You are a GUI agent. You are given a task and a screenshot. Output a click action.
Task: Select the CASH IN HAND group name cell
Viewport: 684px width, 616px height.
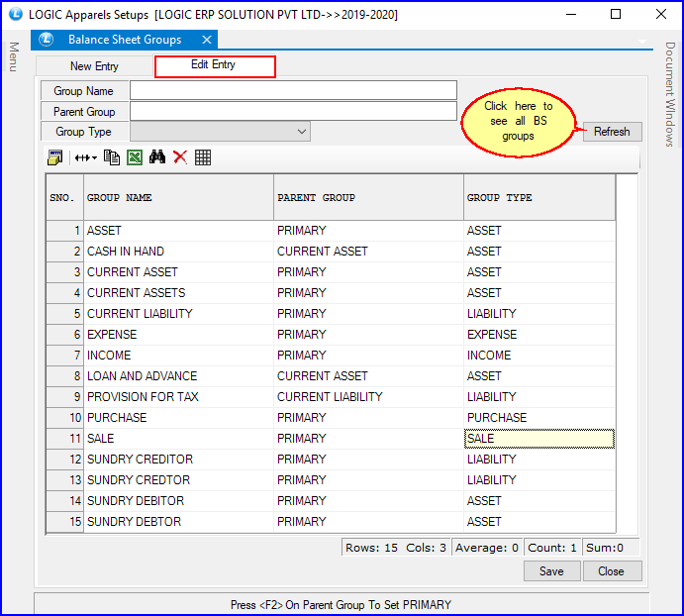(x=178, y=252)
